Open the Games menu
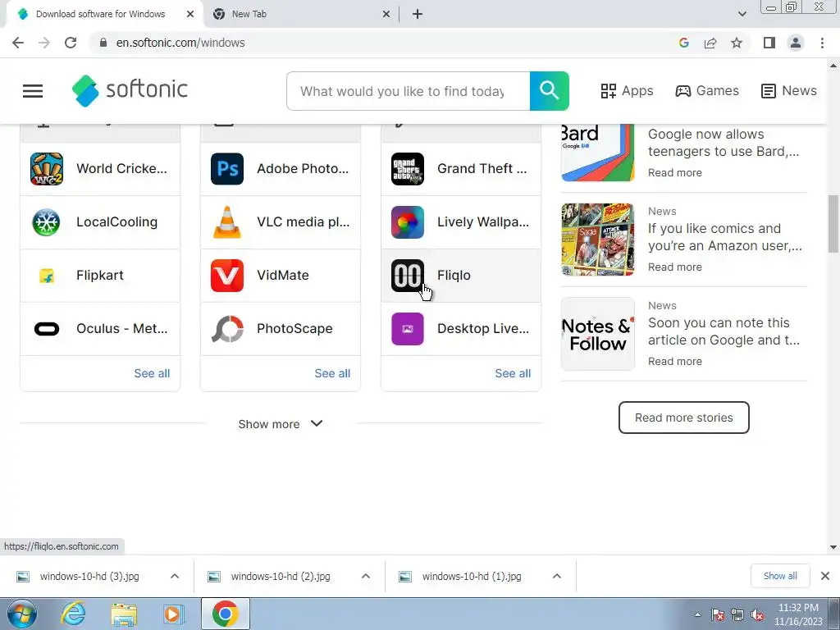 [707, 91]
